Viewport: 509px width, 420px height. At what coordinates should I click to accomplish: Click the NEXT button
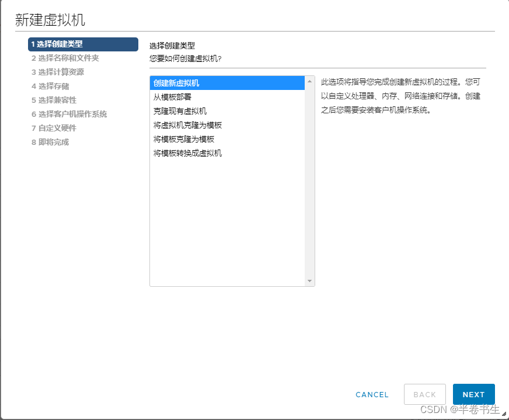[473, 394]
